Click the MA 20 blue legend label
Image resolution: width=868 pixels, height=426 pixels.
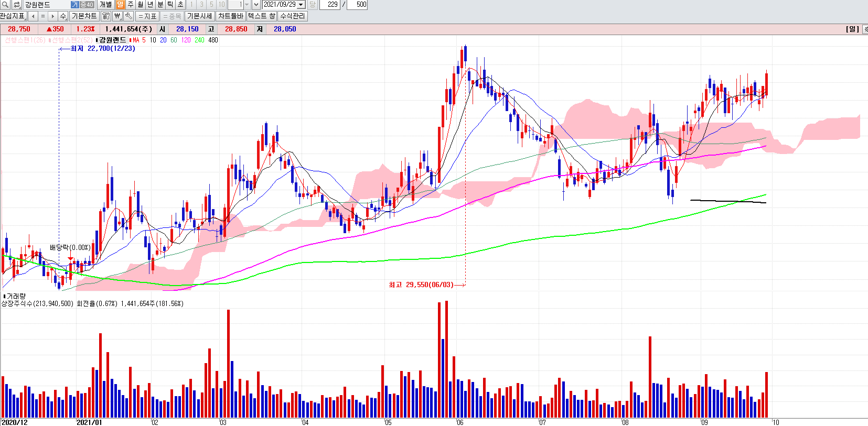(163, 40)
